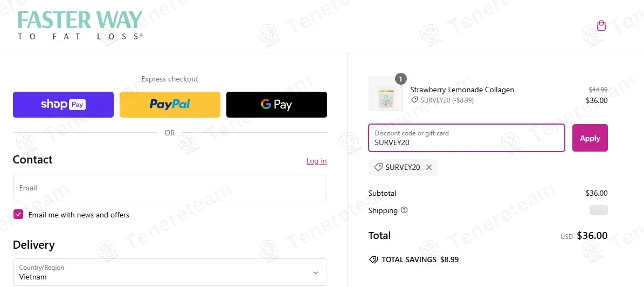This screenshot has height=287, width=644.
Task: Click the tag icon beside SURVEY20 (-$8.99)
Action: click(414, 100)
